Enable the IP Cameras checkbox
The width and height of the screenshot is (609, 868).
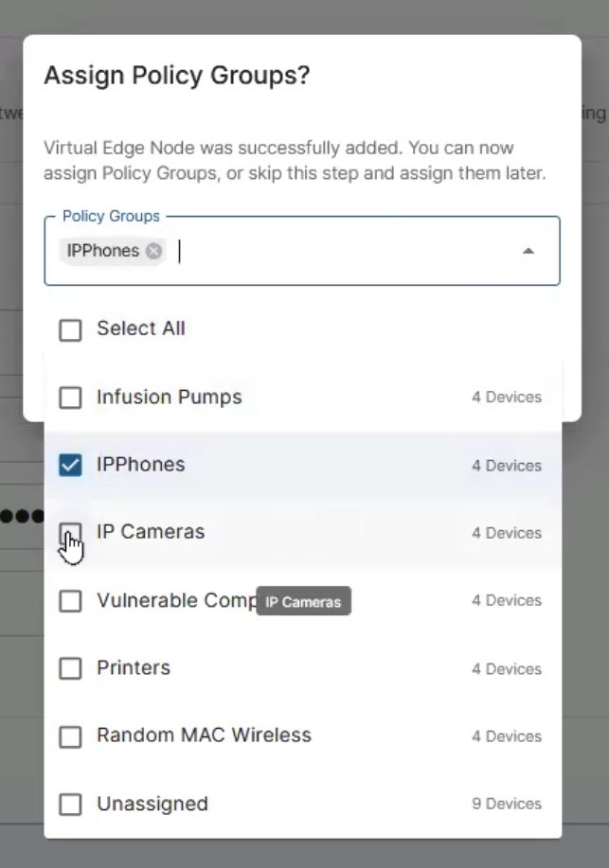point(70,532)
